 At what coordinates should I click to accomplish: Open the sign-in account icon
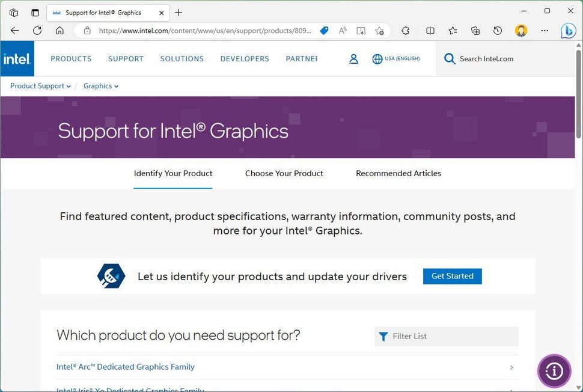[353, 58]
